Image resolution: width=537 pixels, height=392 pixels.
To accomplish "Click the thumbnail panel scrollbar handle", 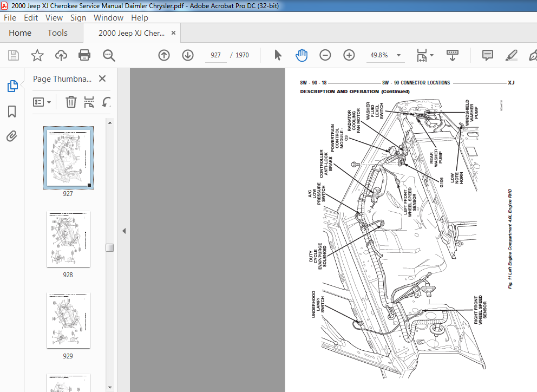I will click(x=109, y=248).
